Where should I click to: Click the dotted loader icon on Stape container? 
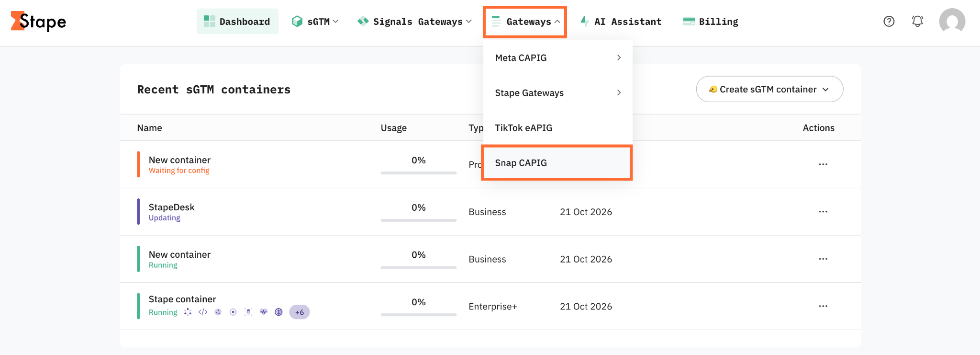[x=188, y=312]
